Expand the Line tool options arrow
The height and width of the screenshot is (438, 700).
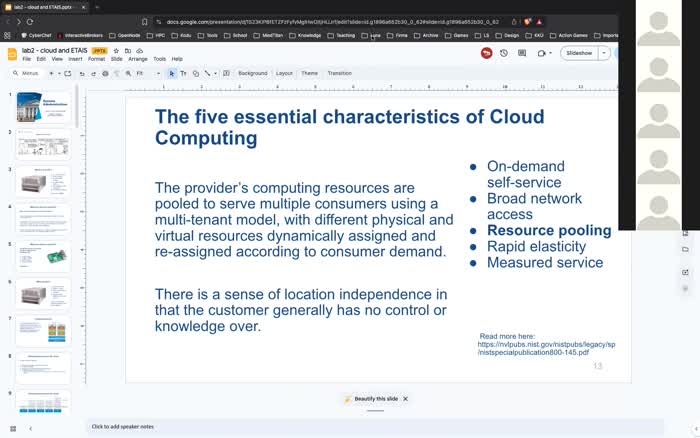(x=215, y=74)
